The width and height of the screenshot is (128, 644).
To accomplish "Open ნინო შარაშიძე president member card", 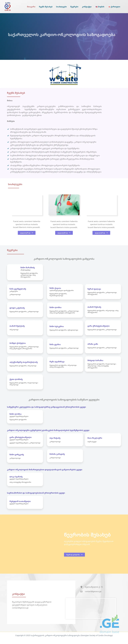I will [25, 272].
